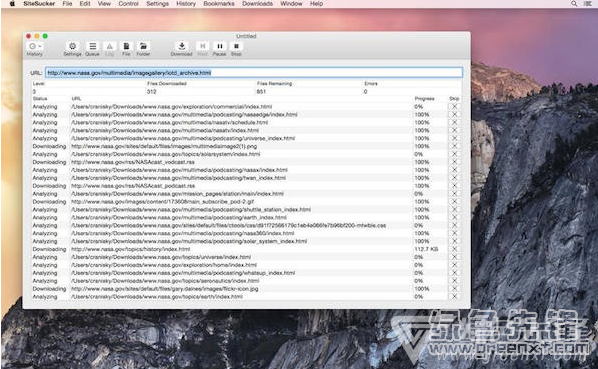
Task: Stop the solar_system_index.html row
Action: coord(454,241)
